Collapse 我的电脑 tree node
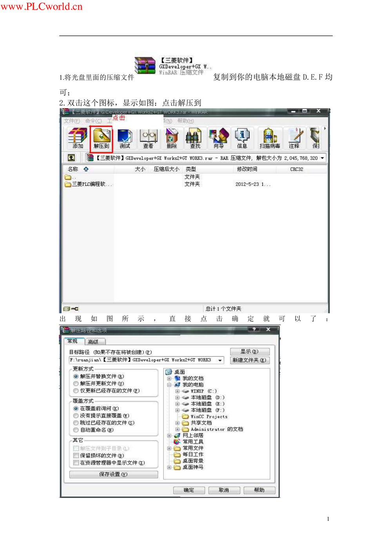 [169, 385]
